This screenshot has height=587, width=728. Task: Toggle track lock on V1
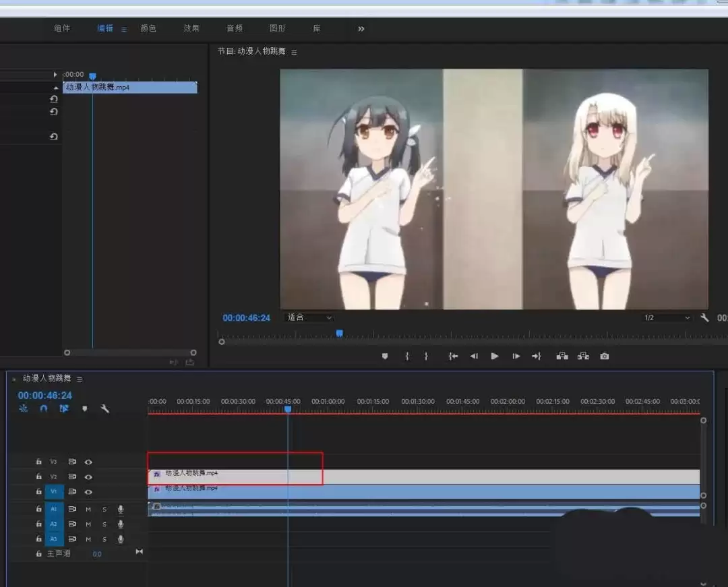coord(39,491)
